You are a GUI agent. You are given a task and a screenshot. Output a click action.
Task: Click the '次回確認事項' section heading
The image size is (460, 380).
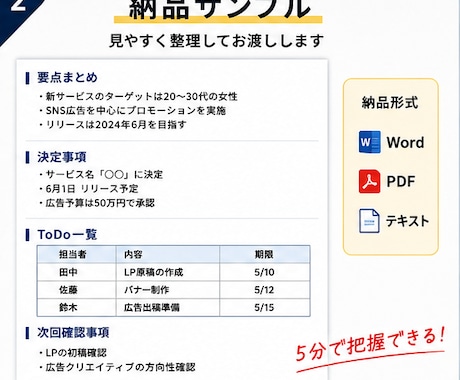point(73,333)
